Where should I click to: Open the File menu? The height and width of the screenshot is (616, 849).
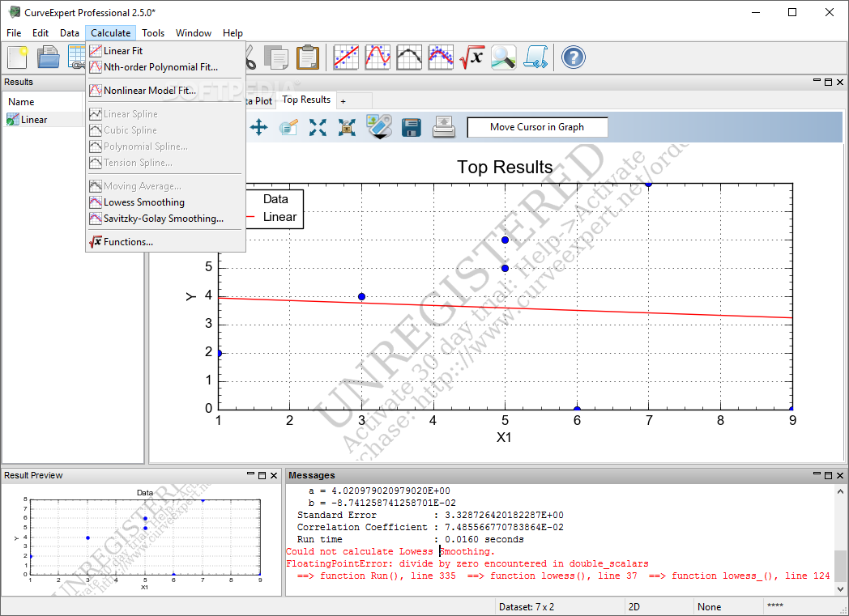(14, 33)
